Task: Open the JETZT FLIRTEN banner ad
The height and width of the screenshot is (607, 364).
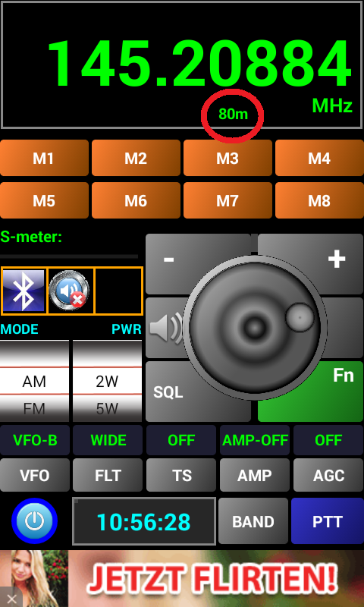Action: [x=182, y=579]
